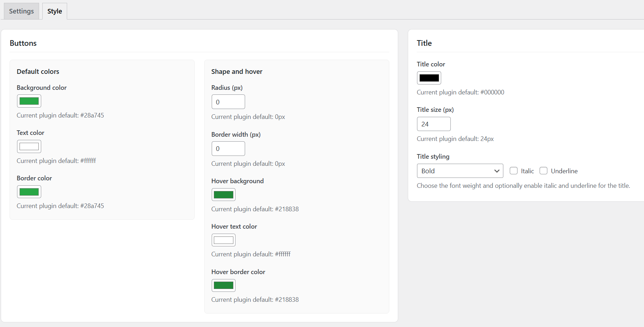644x327 pixels.
Task: Click the Title size (px) input
Action: coord(433,124)
